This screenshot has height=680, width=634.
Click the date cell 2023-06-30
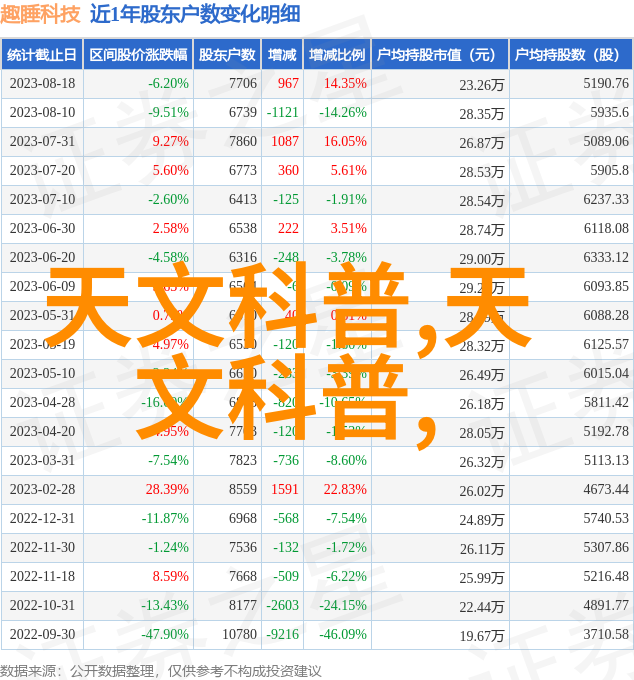tap(42, 229)
